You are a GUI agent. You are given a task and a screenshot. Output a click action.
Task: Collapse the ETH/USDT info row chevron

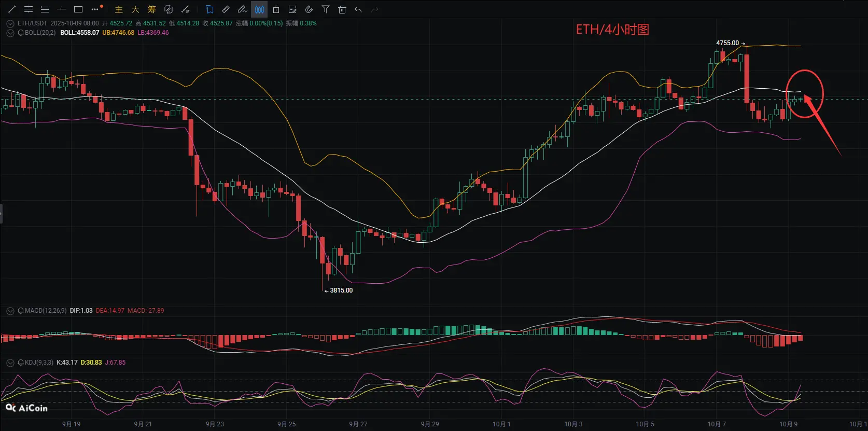(10, 23)
